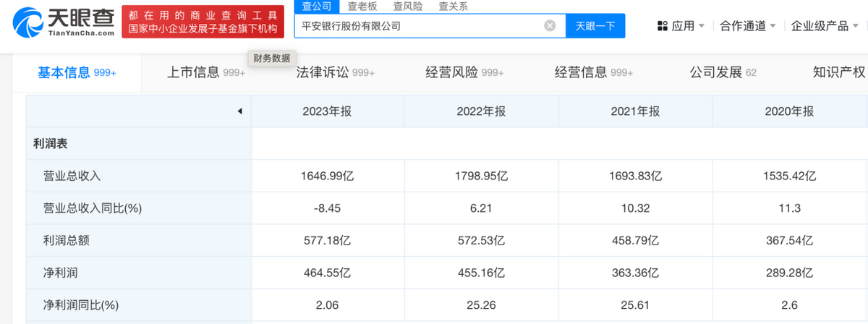Open the 上市信息 tab
Screen dimensions: 868x324
coord(206,72)
